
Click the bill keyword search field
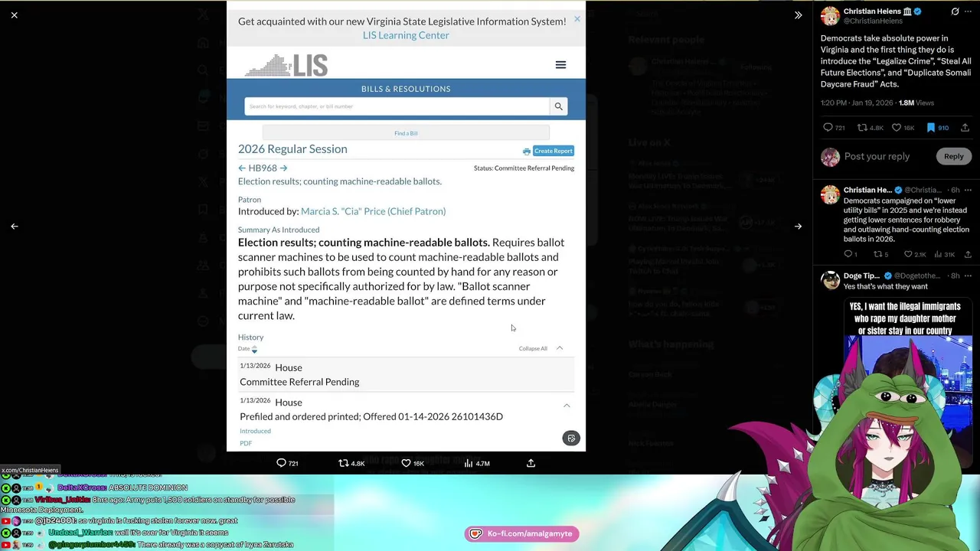pos(397,106)
